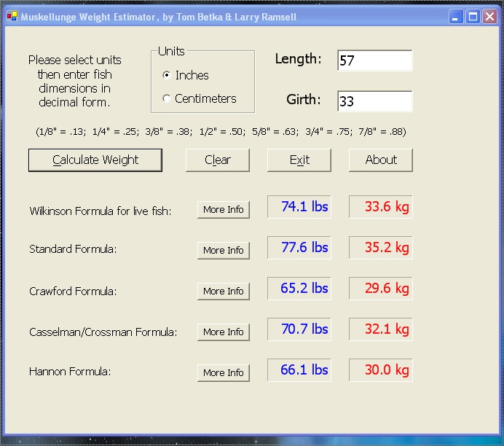Click More Info beside Hannon Formula

pos(224,372)
